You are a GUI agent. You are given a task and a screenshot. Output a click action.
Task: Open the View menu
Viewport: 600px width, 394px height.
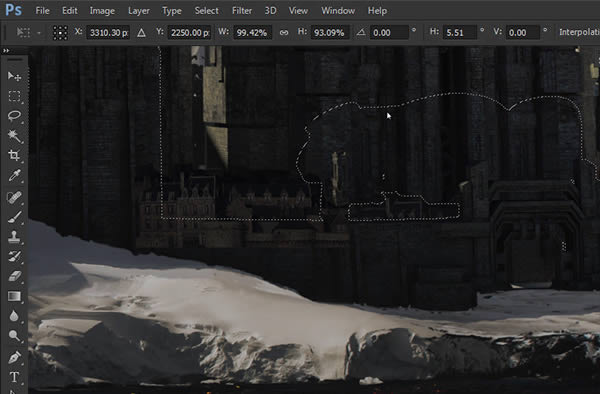(x=298, y=11)
